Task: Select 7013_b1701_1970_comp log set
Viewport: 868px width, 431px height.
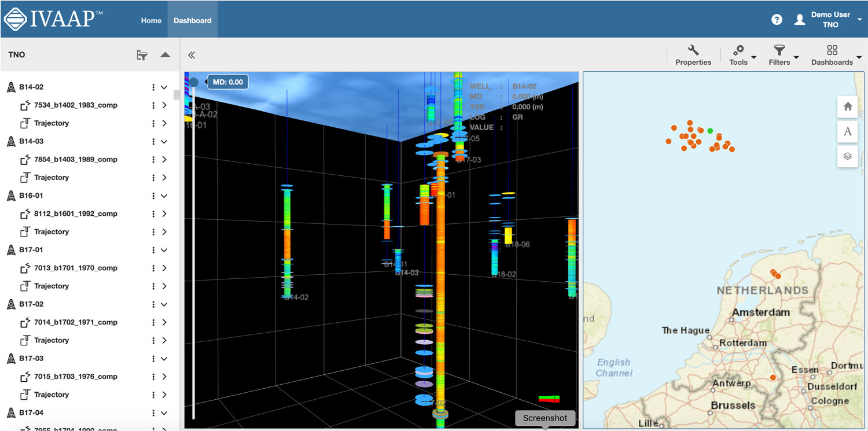Action: (76, 268)
